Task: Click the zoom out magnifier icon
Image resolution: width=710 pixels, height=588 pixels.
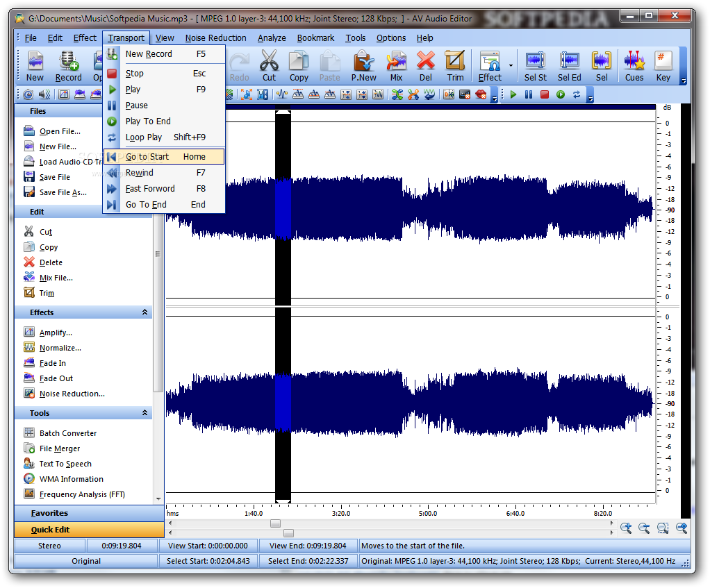Action: click(x=644, y=528)
